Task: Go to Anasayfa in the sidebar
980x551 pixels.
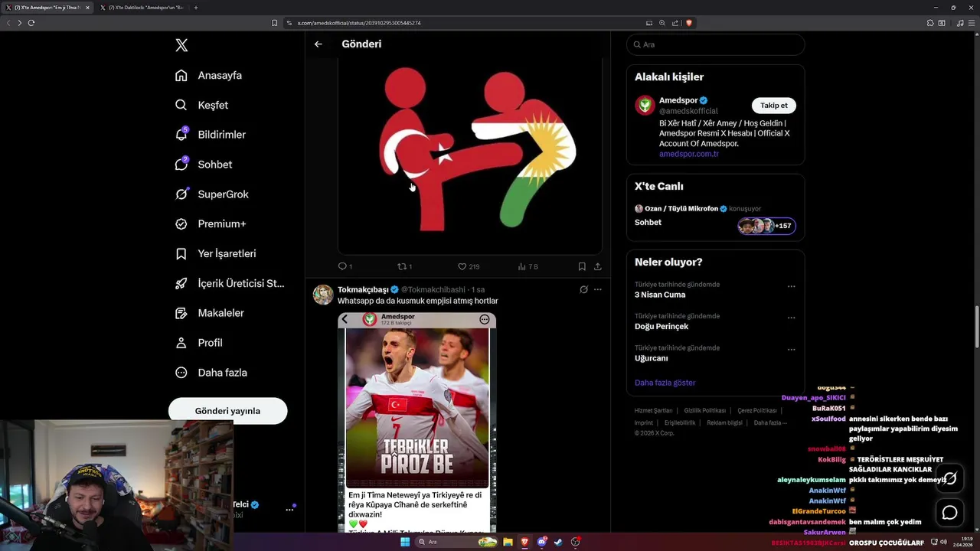Action: 208,75
